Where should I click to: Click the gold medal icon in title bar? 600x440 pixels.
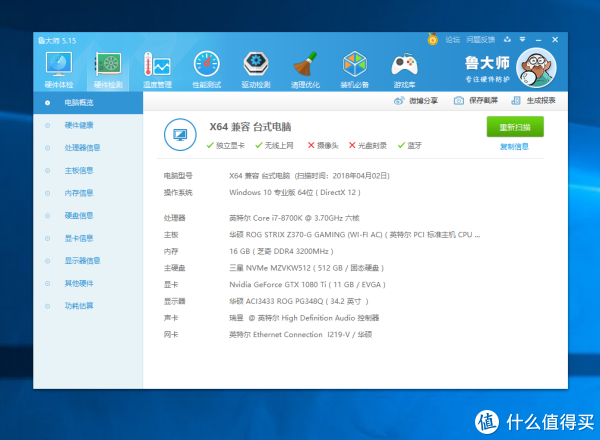pos(432,39)
